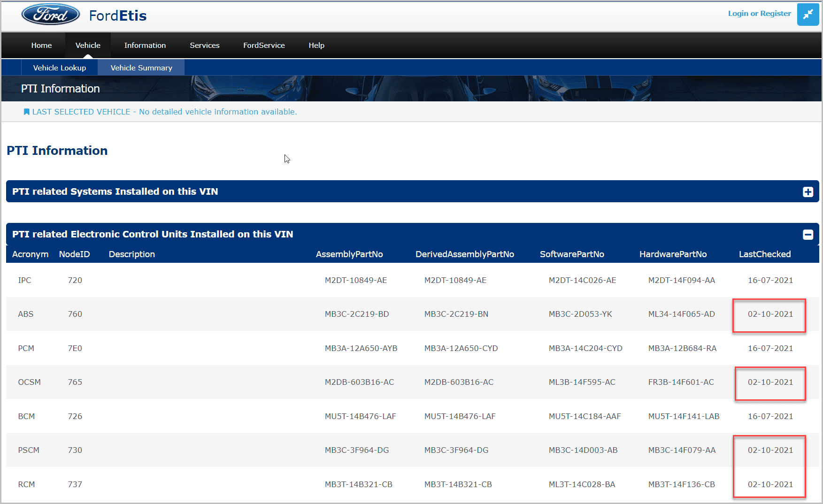Open the Information menu
The image size is (823, 504).
145,46
